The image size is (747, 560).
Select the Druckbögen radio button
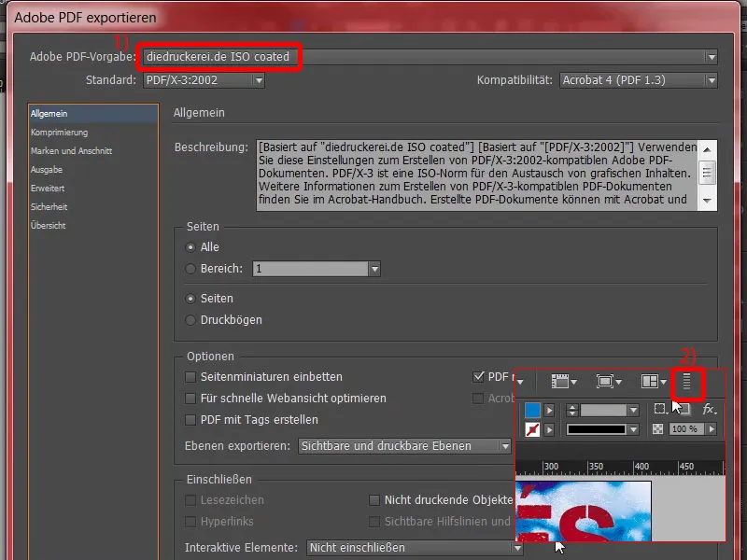[190, 320]
